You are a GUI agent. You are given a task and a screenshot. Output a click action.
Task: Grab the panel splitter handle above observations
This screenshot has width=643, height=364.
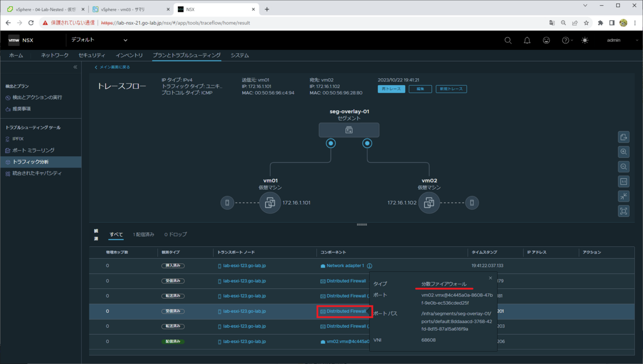[362, 225]
